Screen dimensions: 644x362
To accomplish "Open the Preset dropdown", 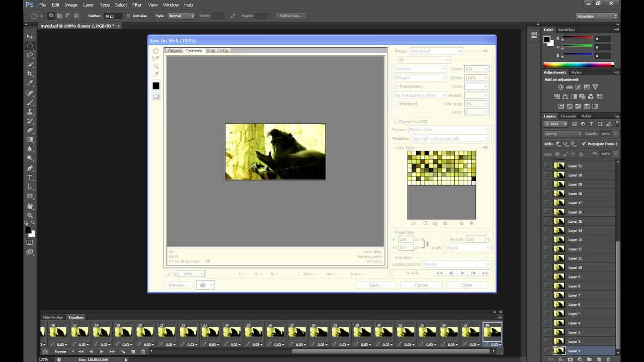I will tap(436, 51).
